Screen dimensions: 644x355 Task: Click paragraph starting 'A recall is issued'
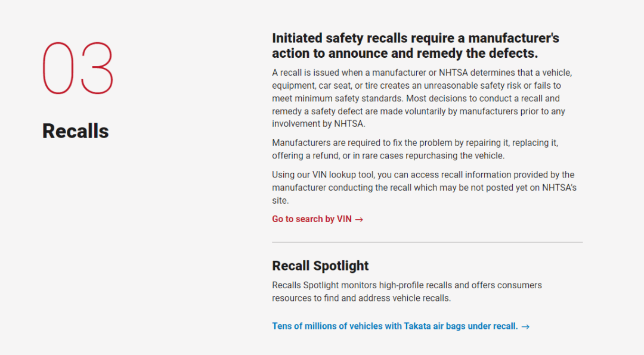click(x=422, y=98)
